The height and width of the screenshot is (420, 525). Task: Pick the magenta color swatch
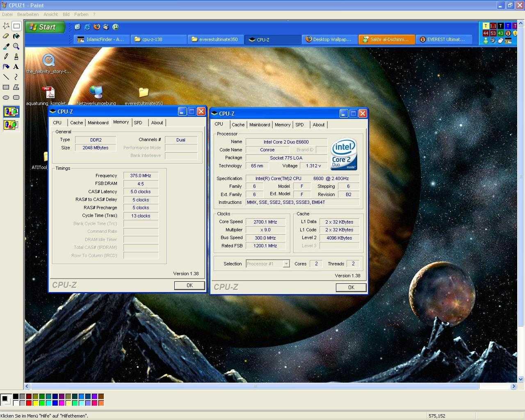point(62,403)
